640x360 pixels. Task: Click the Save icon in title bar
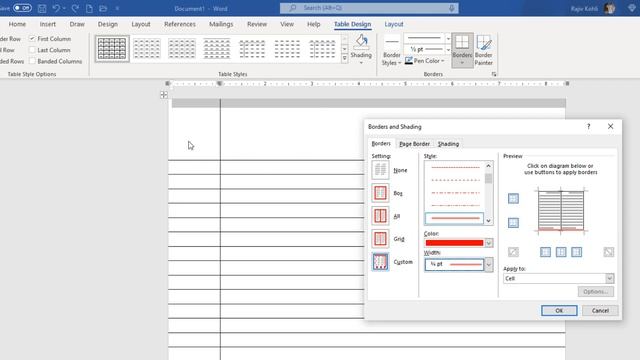[42, 8]
